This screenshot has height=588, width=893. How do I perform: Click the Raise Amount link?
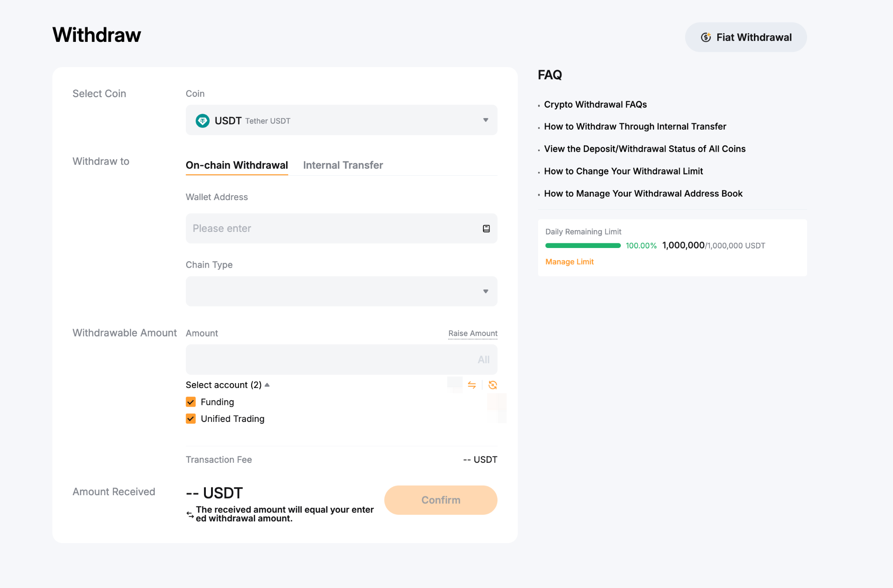473,333
